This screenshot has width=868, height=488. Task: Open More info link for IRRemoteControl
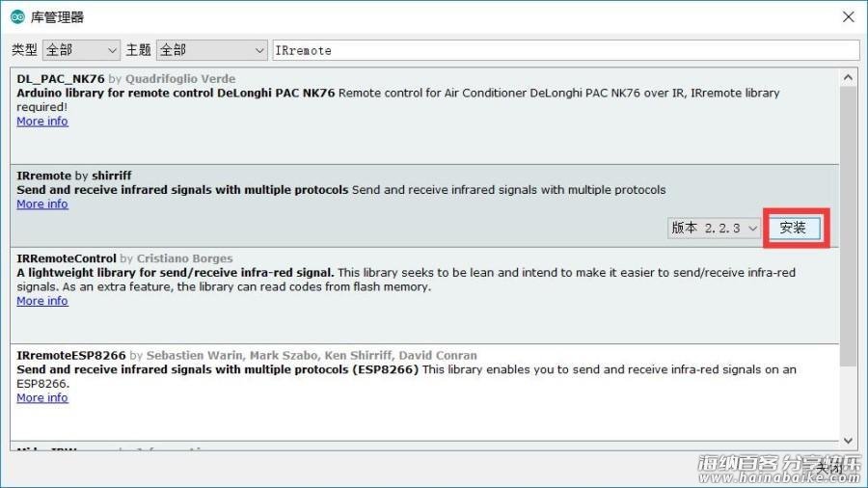click(42, 301)
